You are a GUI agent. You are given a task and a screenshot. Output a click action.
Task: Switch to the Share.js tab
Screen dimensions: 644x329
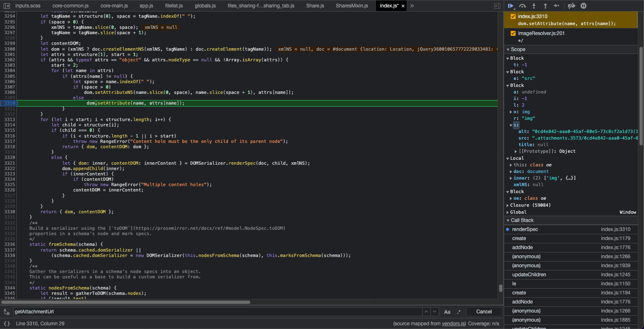pyautogui.click(x=315, y=6)
